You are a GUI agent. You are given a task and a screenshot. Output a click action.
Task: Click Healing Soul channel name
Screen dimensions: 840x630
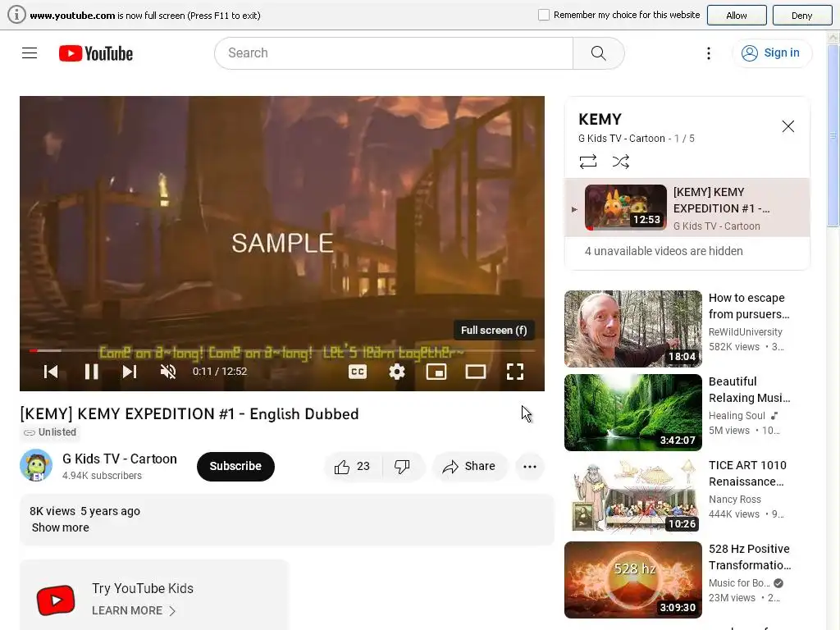click(x=737, y=416)
